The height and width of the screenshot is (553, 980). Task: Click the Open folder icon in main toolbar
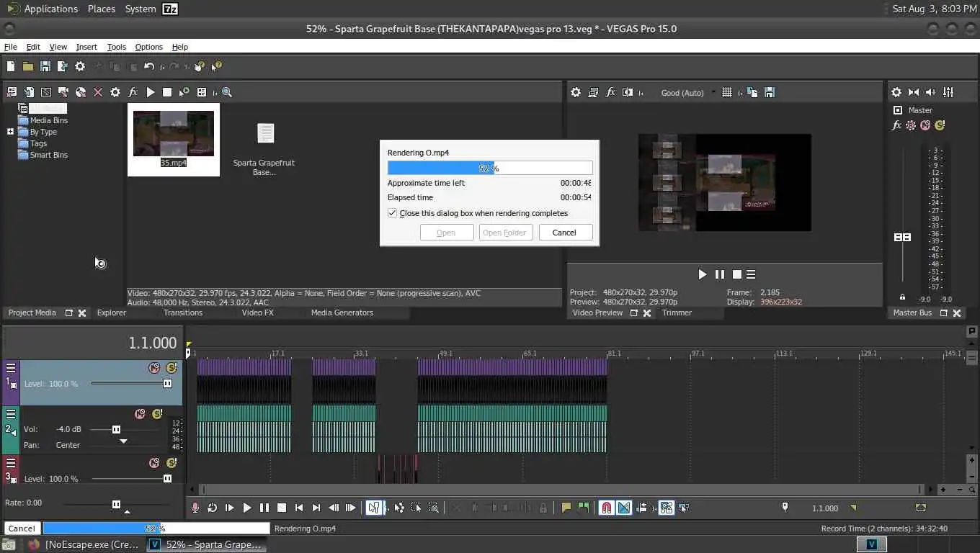[28, 66]
